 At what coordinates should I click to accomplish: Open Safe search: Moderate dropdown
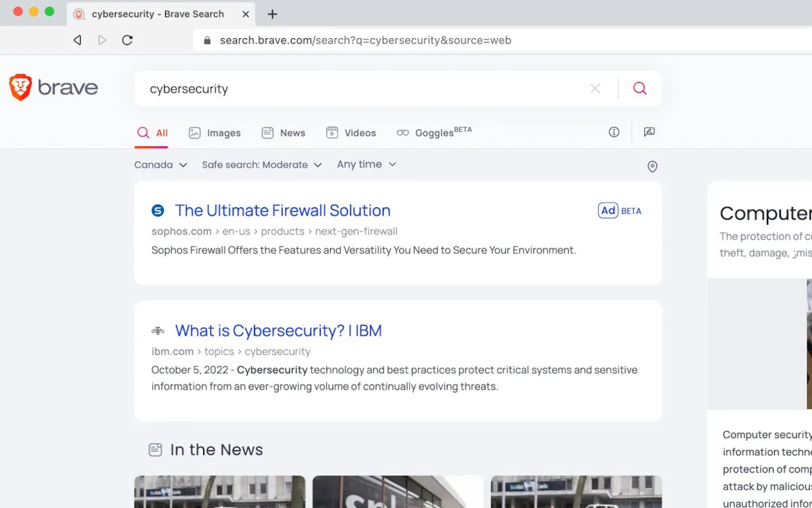click(x=262, y=164)
